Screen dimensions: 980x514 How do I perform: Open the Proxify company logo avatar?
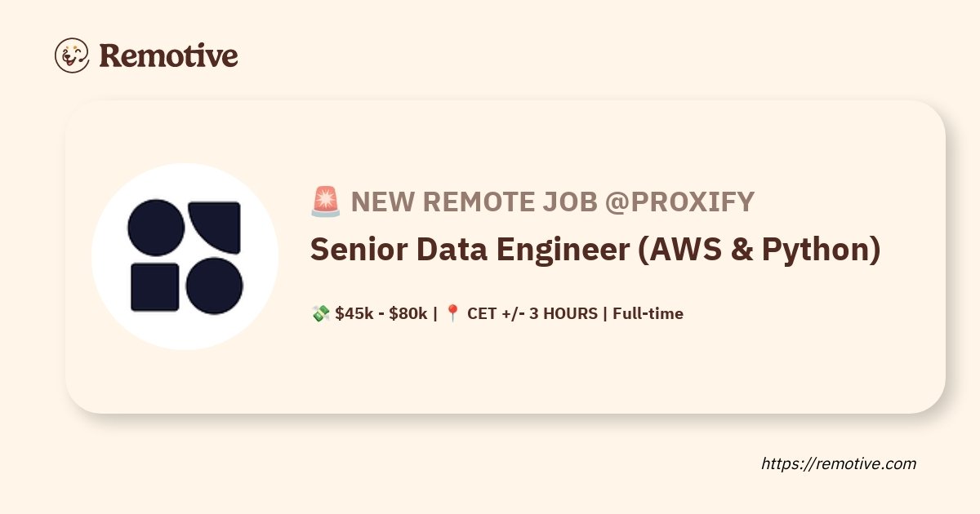point(185,256)
